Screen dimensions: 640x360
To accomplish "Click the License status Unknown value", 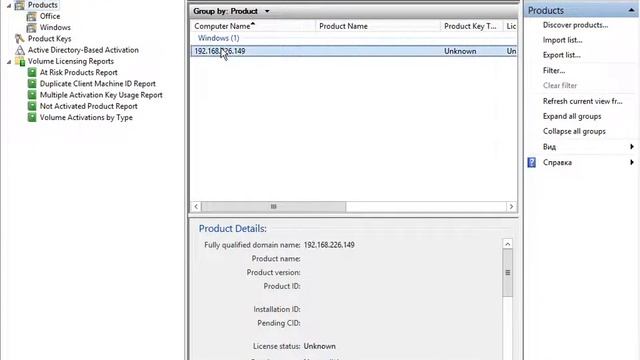I will tap(320, 346).
